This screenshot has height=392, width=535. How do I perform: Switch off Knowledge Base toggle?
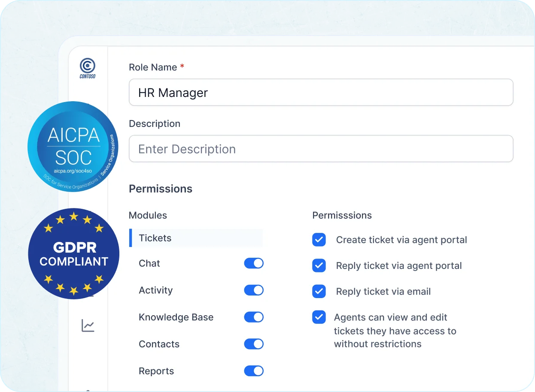point(254,317)
